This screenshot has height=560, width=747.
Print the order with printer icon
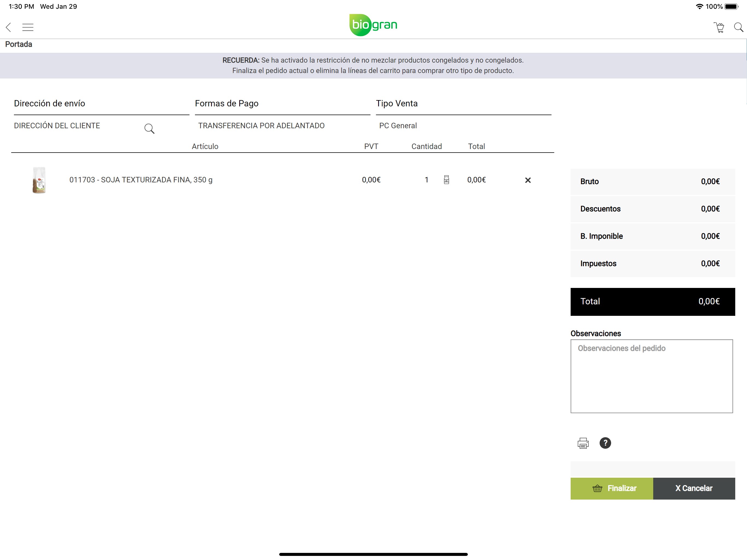583,443
